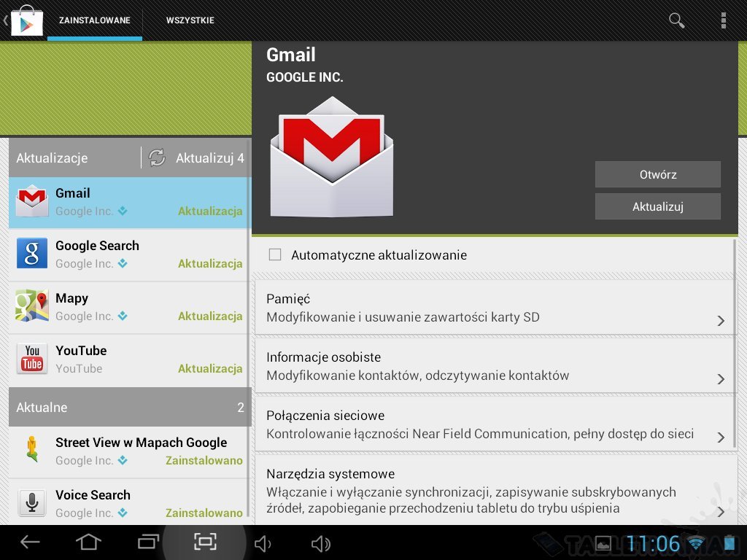
Task: Open search with the magnifier icon
Action: [x=676, y=20]
